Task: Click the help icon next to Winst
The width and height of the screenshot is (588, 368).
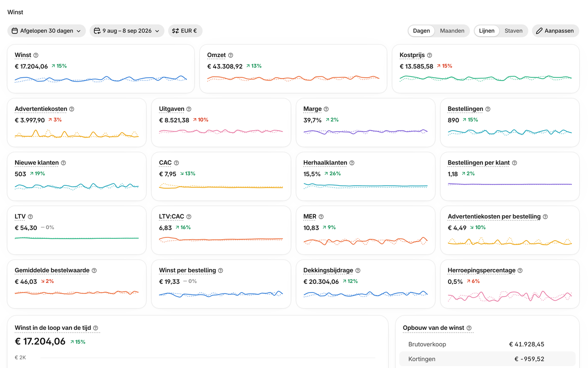Action: pyautogui.click(x=36, y=55)
